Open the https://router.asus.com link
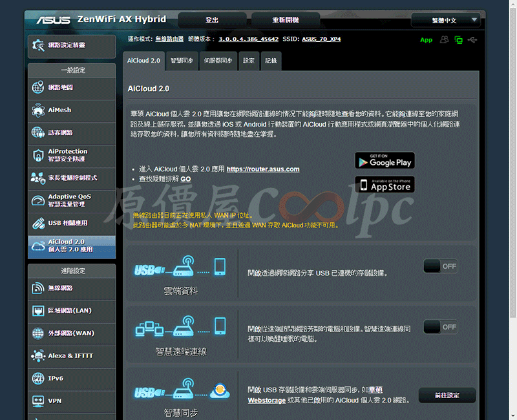Viewport: 517px width, 420px height. pos(263,169)
